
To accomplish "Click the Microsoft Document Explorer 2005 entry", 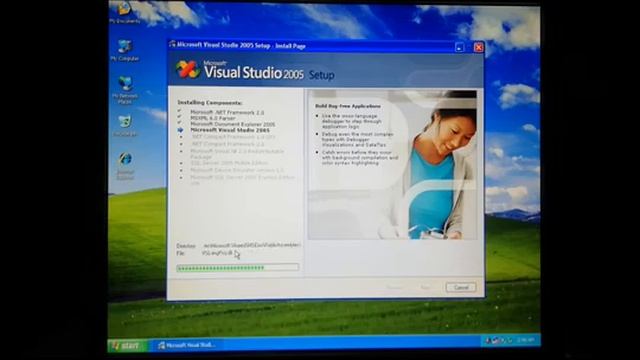I will 232,124.
